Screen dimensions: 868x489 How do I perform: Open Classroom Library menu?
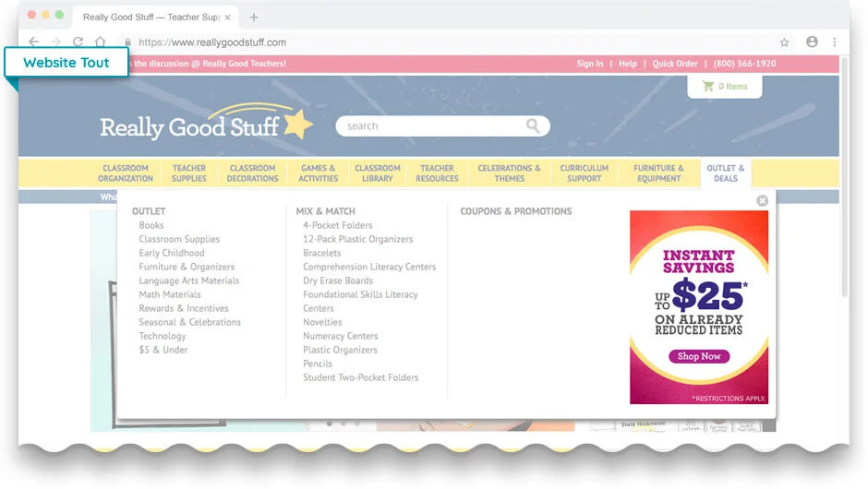point(378,173)
